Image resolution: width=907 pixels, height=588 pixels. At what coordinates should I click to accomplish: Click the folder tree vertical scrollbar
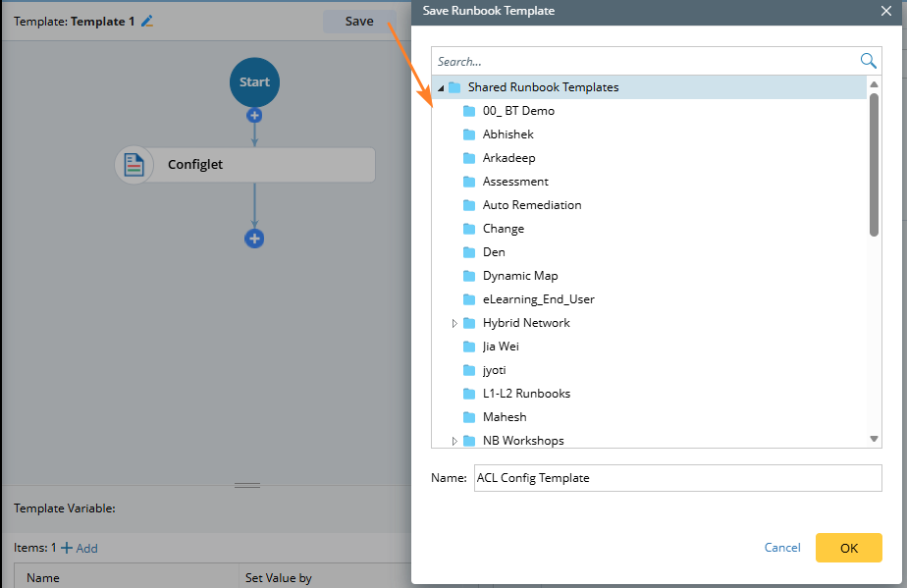click(874, 165)
